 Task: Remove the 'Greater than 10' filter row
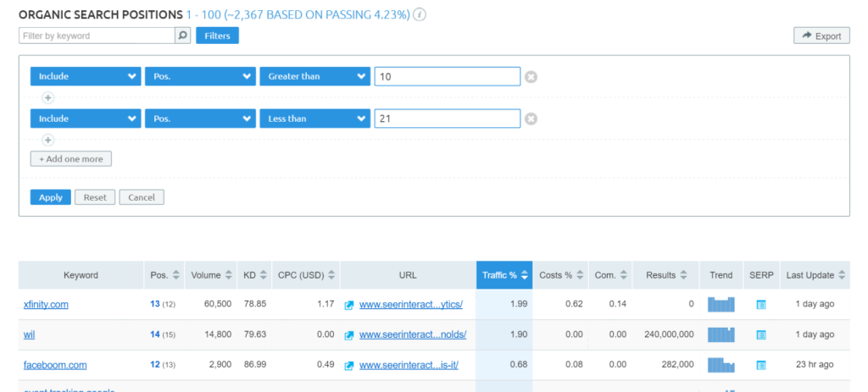pyautogui.click(x=531, y=77)
